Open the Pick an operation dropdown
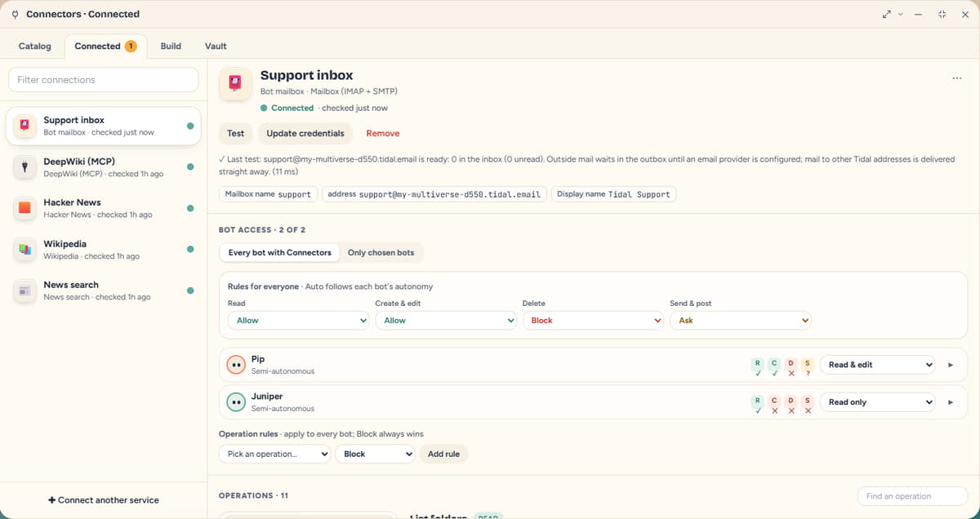The width and height of the screenshot is (980, 519). pyautogui.click(x=274, y=454)
